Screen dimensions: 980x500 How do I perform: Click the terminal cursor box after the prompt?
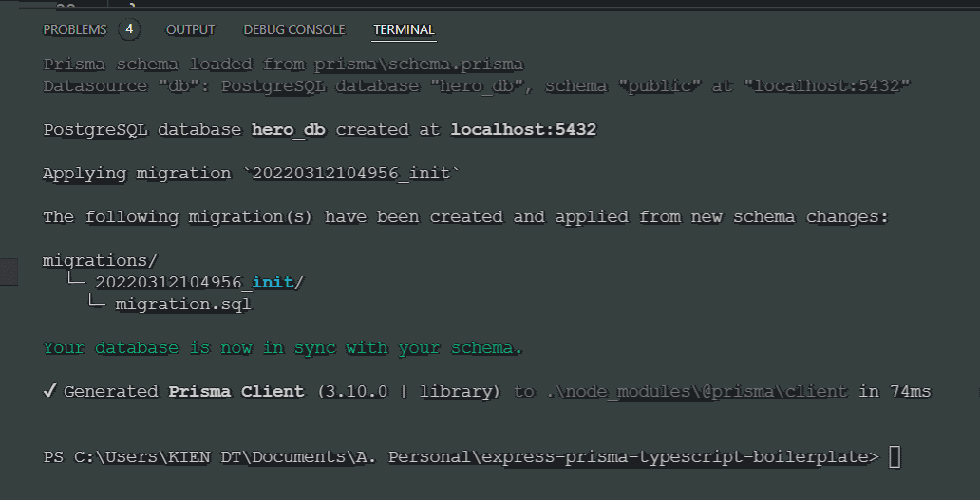click(894, 457)
